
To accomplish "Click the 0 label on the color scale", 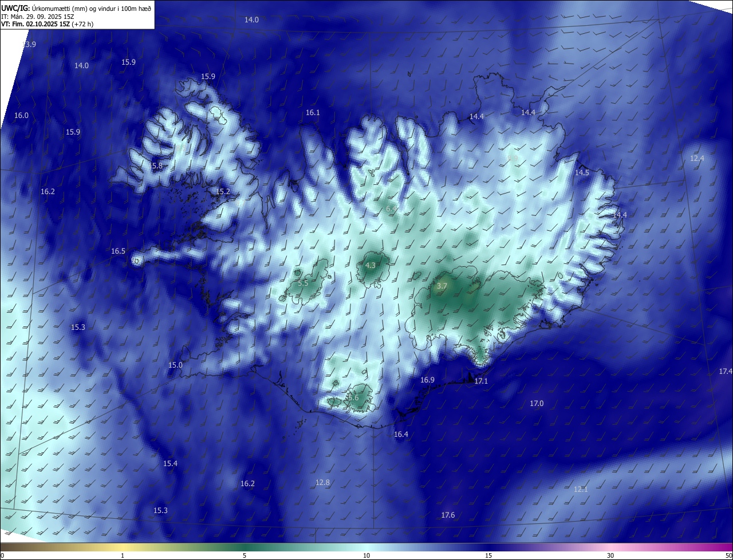I will [2, 555].
